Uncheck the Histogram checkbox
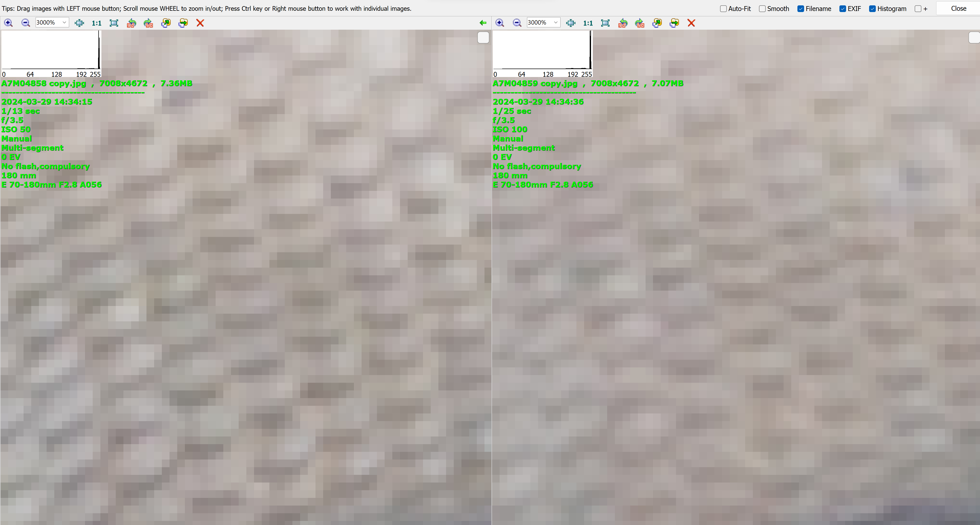 point(872,9)
